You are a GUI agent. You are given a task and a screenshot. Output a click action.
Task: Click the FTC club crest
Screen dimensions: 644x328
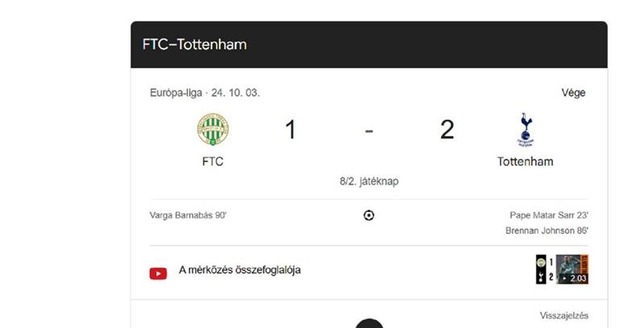pos(213,130)
